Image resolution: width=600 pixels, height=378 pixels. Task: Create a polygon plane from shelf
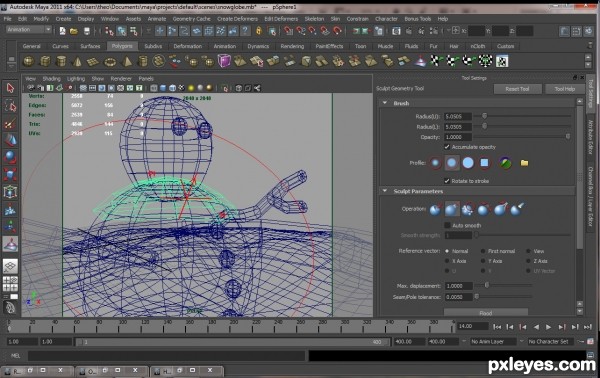point(93,61)
